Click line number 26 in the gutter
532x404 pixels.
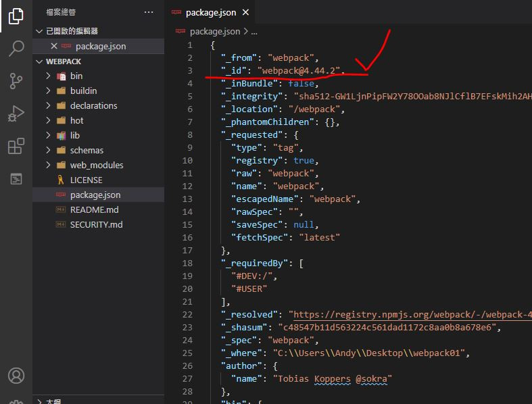[x=187, y=366]
